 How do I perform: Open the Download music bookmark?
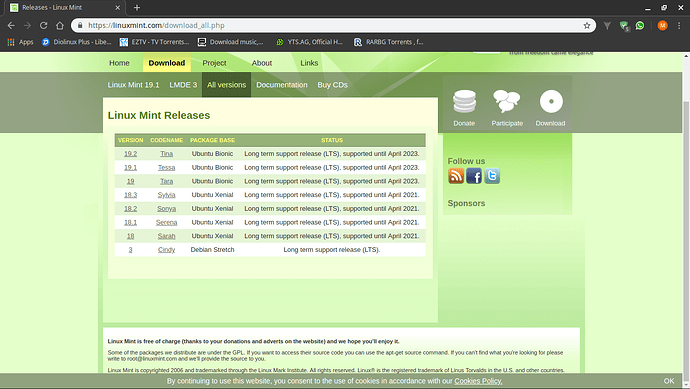coord(231,42)
